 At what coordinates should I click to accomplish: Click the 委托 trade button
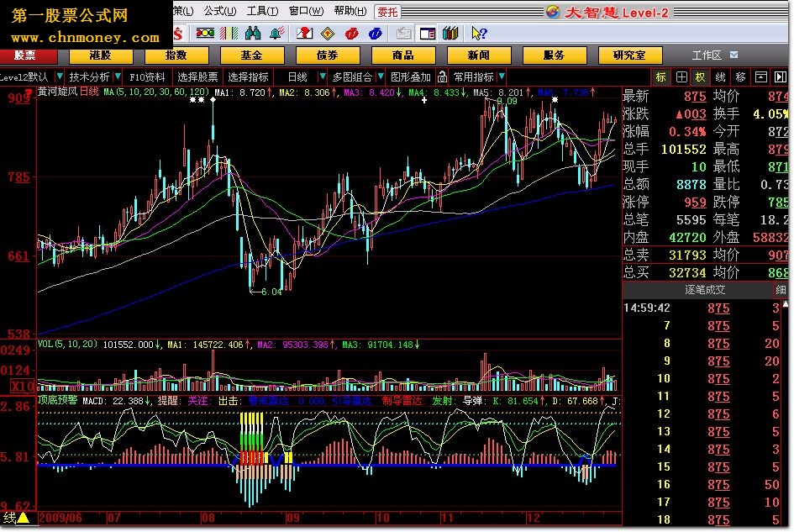tap(387, 12)
